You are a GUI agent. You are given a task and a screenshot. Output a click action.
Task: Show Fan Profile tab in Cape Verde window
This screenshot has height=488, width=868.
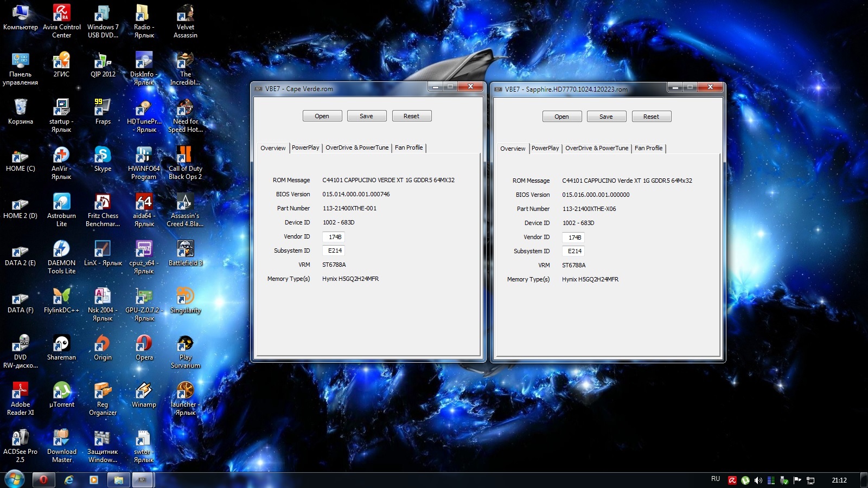pos(409,147)
